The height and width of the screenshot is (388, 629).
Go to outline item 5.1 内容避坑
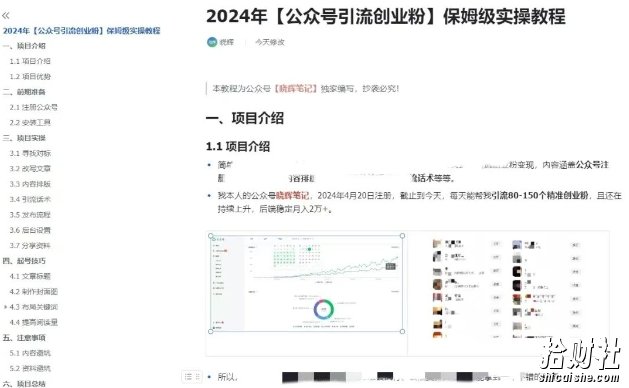point(30,353)
